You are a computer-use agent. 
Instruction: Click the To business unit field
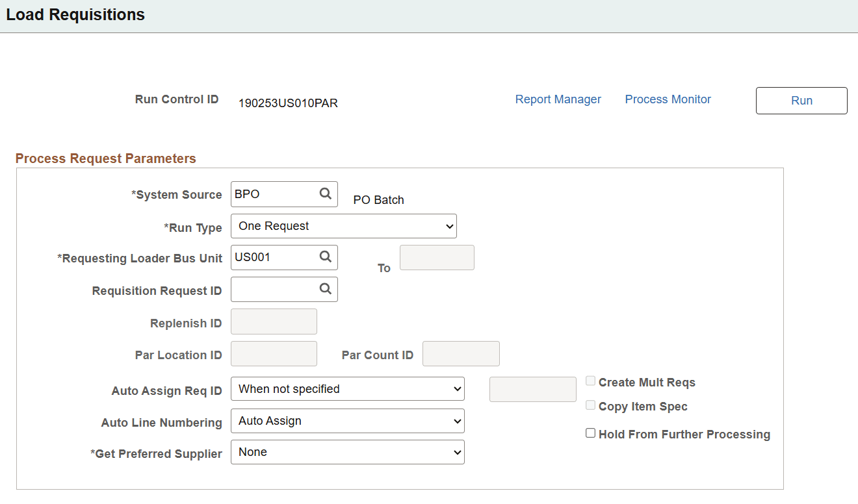[436, 257]
